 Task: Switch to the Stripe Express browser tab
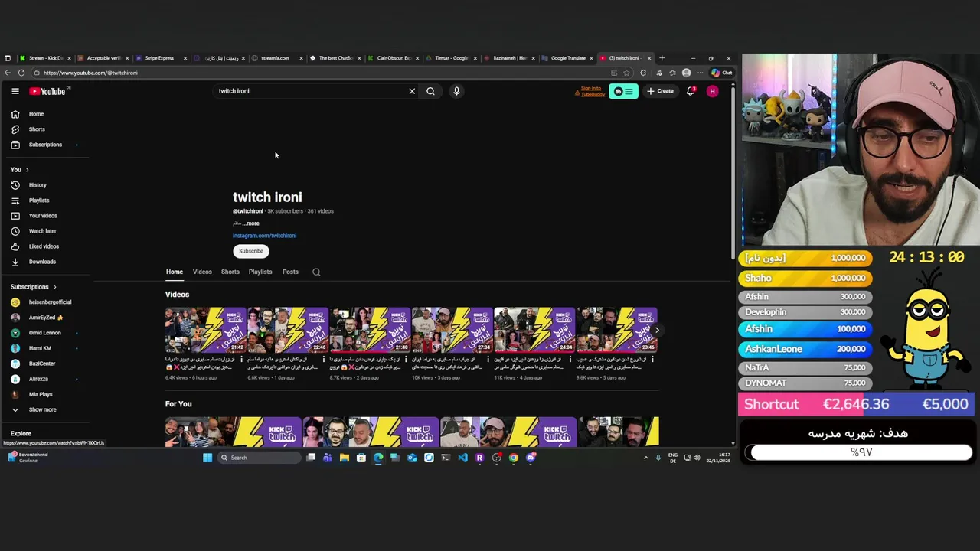pos(160,58)
